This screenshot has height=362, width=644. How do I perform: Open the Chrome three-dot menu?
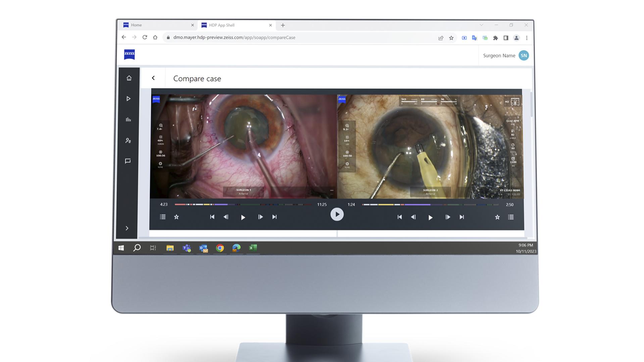(x=527, y=38)
